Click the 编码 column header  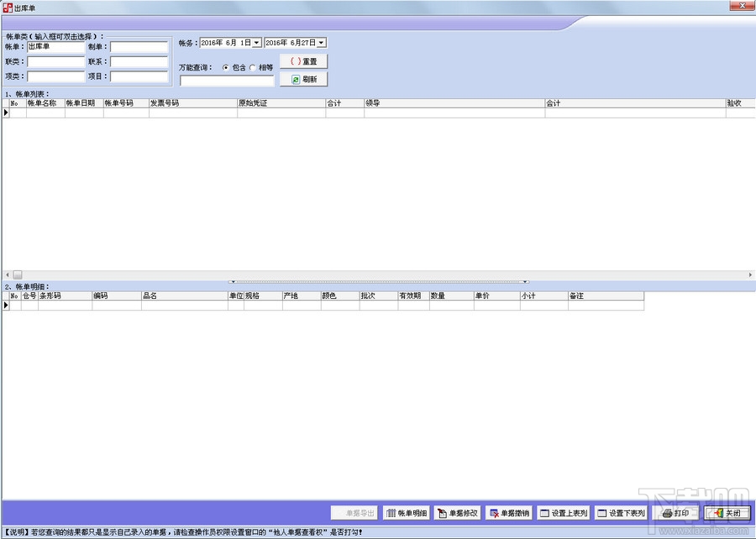point(117,296)
